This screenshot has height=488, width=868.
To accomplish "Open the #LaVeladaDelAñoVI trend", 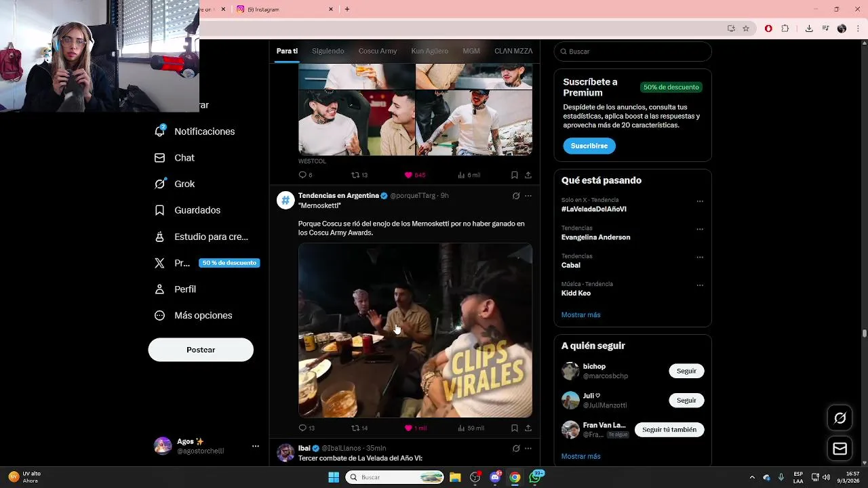I will pos(594,209).
